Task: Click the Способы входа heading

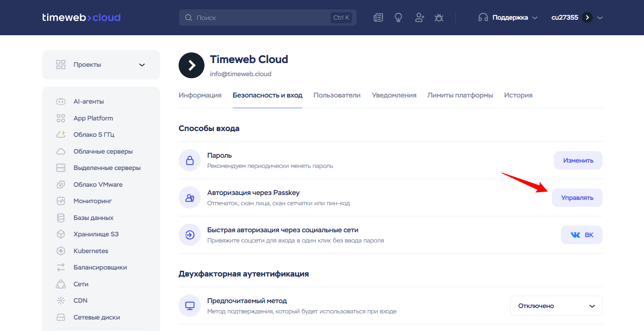Action: pos(209,128)
